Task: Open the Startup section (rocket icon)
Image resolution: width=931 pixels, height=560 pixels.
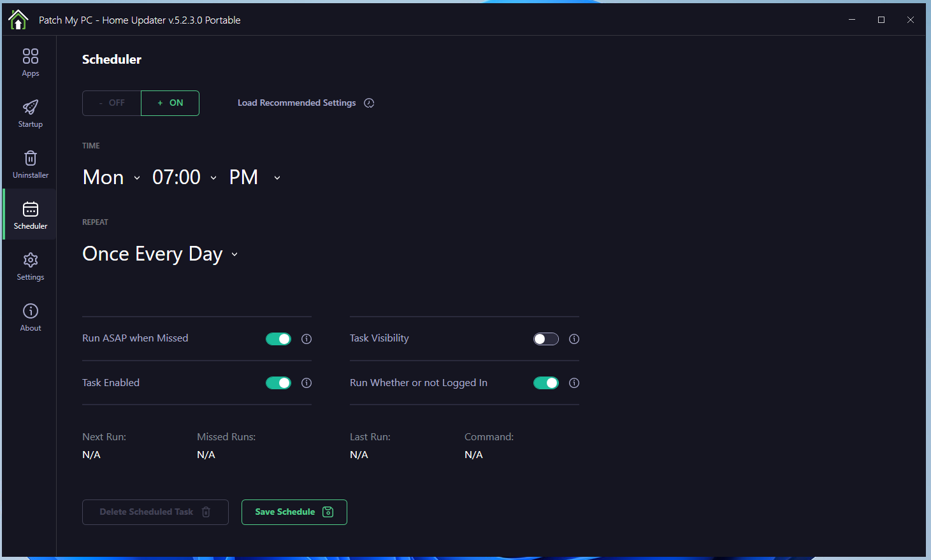Action: click(31, 113)
